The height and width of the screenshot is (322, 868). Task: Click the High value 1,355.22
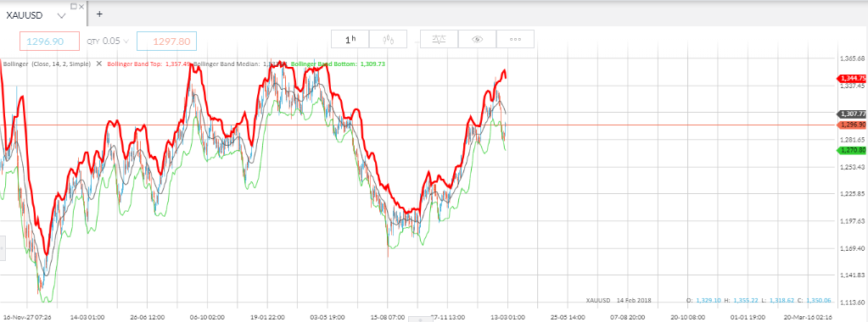746,301
